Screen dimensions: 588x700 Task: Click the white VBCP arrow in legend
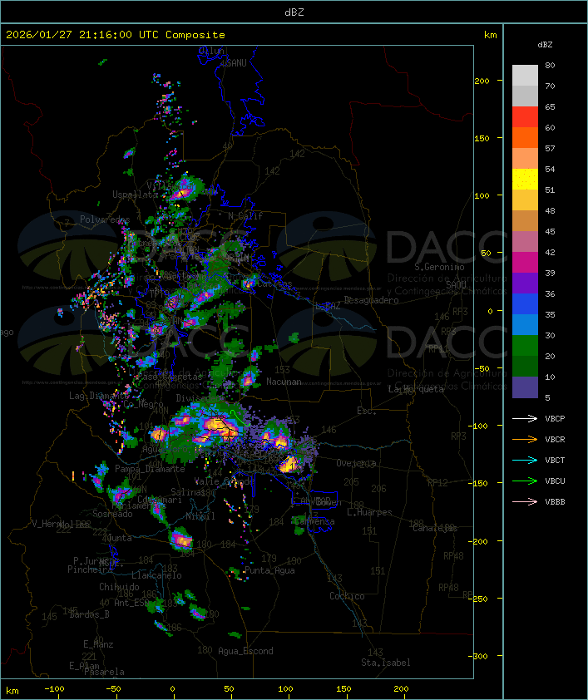pyautogui.click(x=525, y=418)
